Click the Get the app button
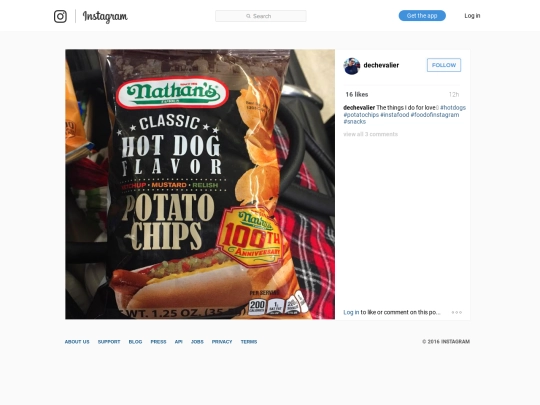Screen dimensions: 540x405 tap(422, 15)
